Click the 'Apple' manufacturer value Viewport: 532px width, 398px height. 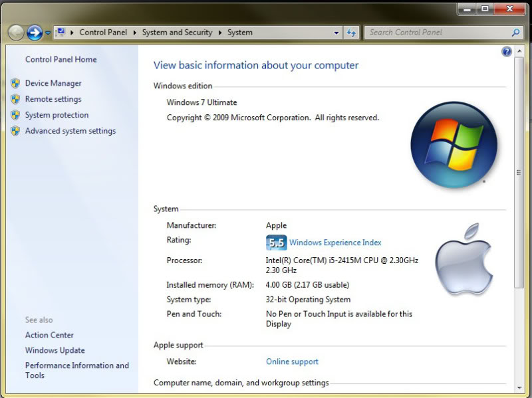(276, 225)
